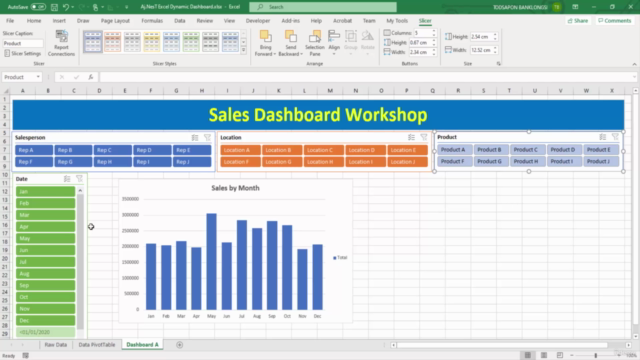Click Insert Function fx icon
This screenshot has width=640, height=360.
click(91, 77)
